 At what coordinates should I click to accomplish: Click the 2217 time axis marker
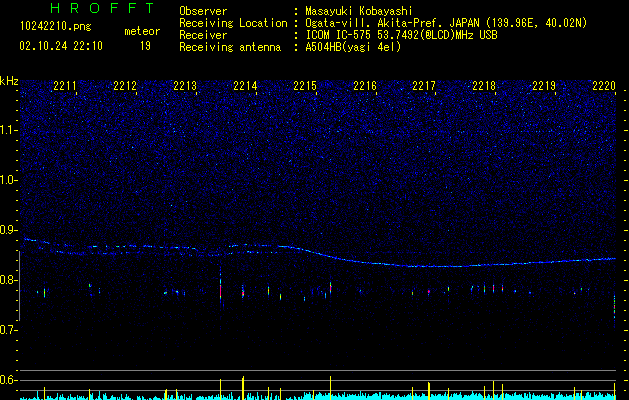(x=424, y=86)
